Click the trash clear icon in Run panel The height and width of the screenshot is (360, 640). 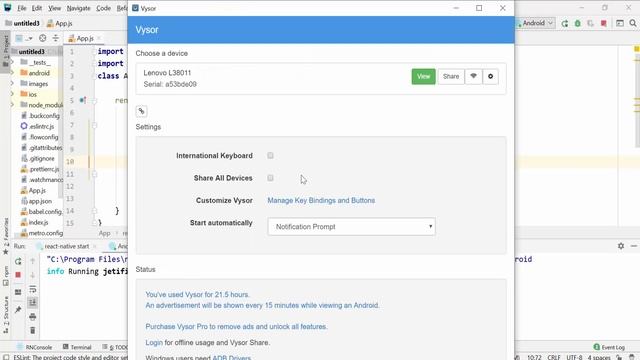click(33, 330)
